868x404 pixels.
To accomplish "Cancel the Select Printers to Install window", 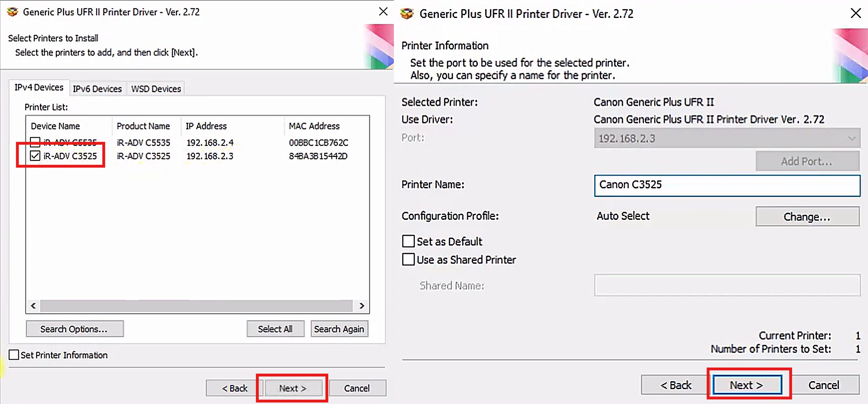I will point(357,388).
